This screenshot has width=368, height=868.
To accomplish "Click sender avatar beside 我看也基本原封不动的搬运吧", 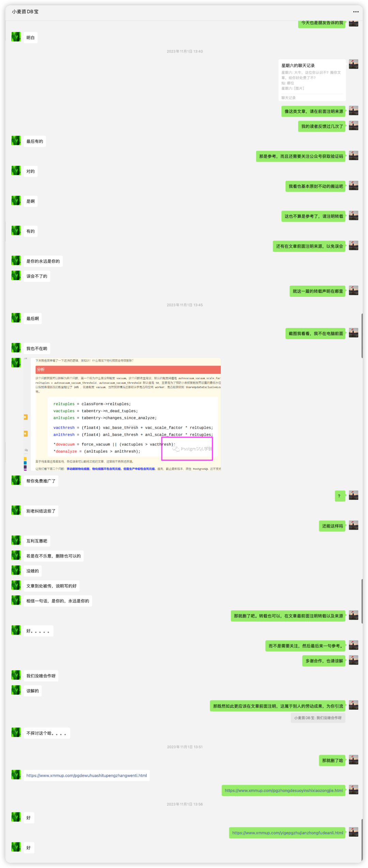I will pyautogui.click(x=354, y=186).
